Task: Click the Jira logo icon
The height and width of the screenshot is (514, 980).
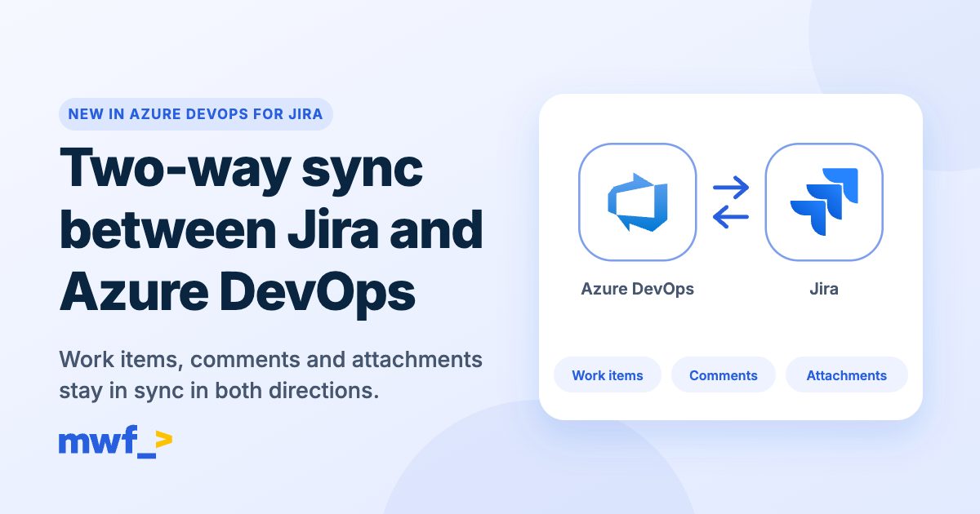Action: pos(824,202)
